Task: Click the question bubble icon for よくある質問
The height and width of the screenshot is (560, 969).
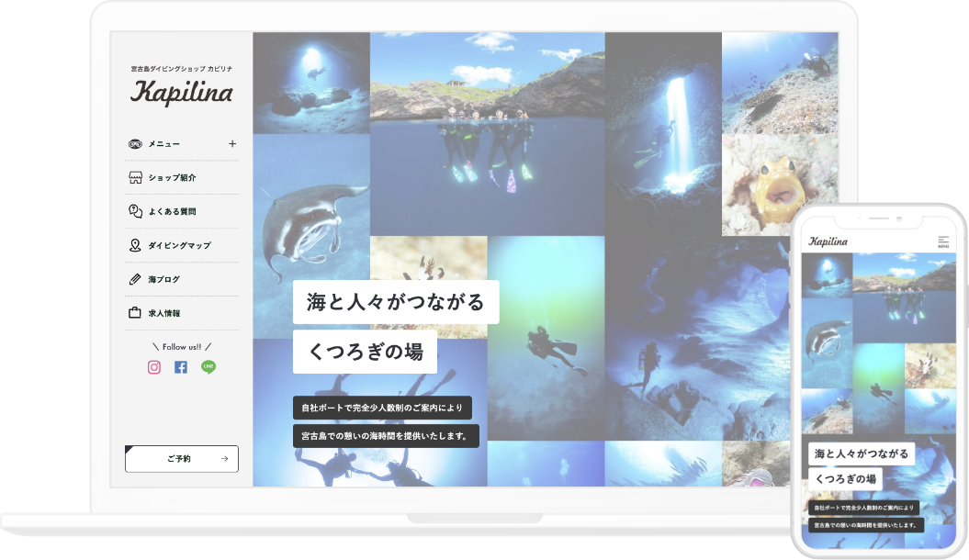Action: pos(135,211)
